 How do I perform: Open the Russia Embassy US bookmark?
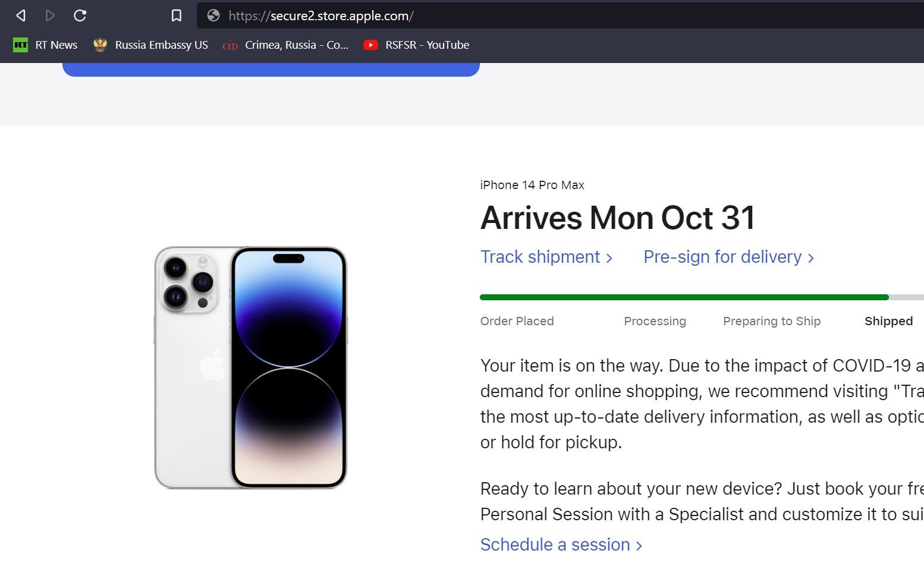(x=151, y=45)
